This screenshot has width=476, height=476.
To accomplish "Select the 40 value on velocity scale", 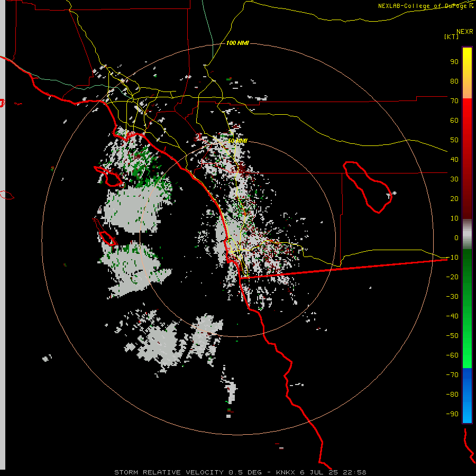I will point(454,160).
